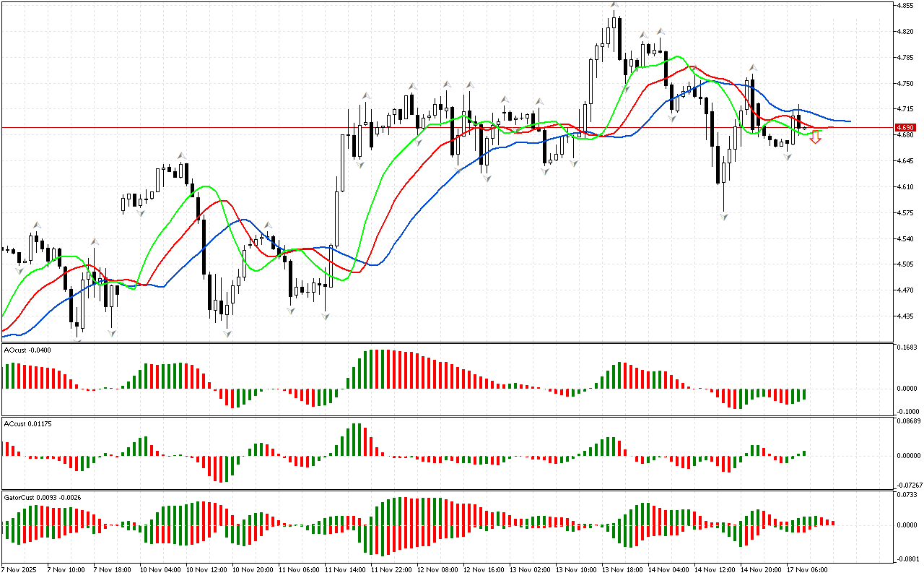Click the 17 Nov 06:00 time label
The height and width of the screenshot is (578, 924).
point(807,569)
